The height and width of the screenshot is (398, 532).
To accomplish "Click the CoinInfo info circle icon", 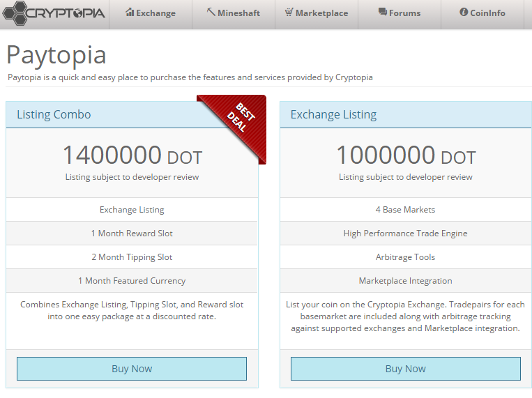I will 464,13.
